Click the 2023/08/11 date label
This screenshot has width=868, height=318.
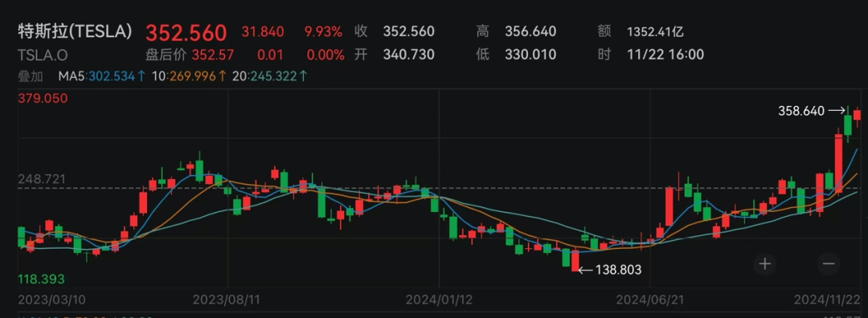pos(227,300)
